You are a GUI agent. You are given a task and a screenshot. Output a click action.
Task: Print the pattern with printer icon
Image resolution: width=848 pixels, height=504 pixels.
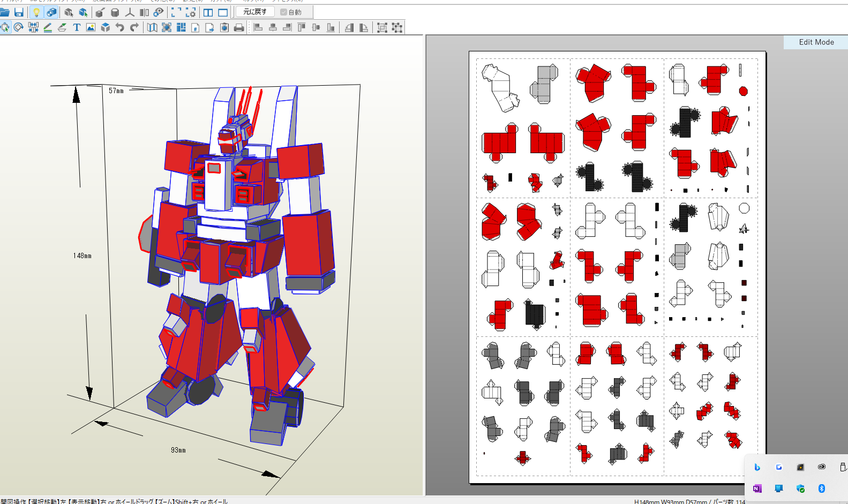point(239,27)
